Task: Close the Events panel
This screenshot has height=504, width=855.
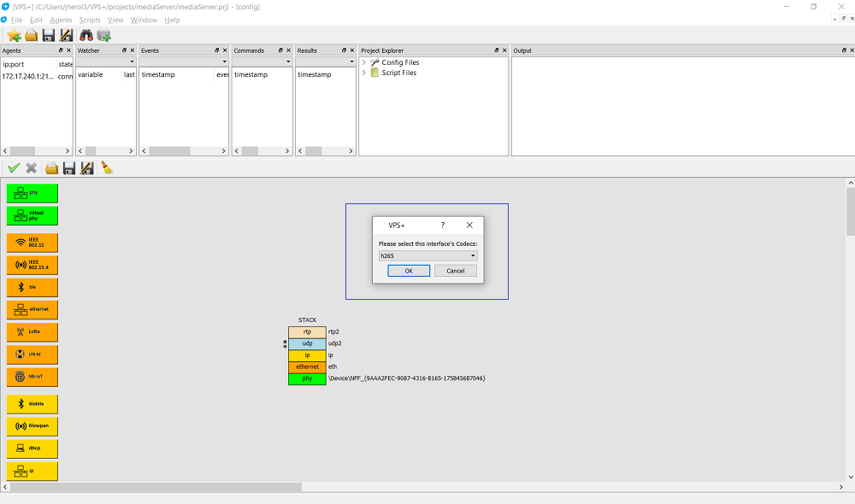Action: point(227,50)
